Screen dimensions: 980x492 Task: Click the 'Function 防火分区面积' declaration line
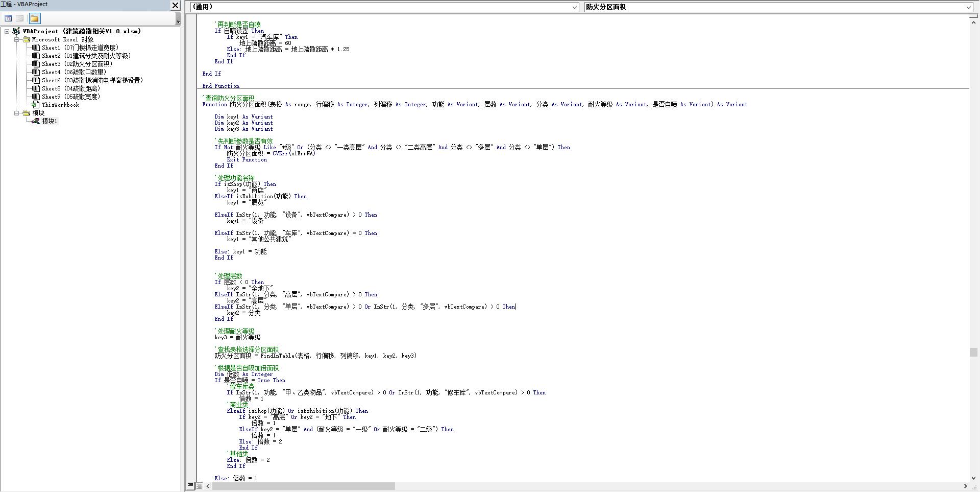tap(475, 104)
